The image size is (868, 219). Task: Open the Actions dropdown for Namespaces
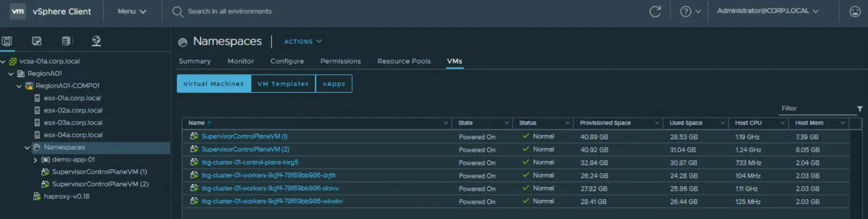(303, 42)
